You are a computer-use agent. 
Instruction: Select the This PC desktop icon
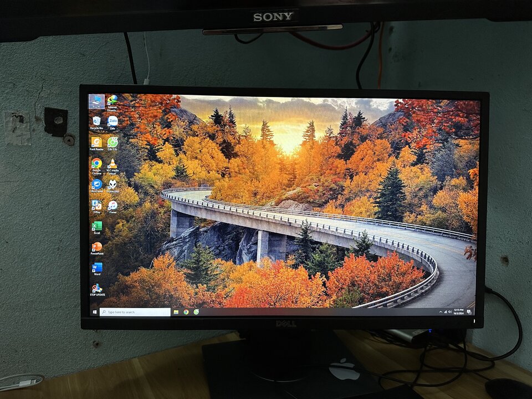pos(96,101)
